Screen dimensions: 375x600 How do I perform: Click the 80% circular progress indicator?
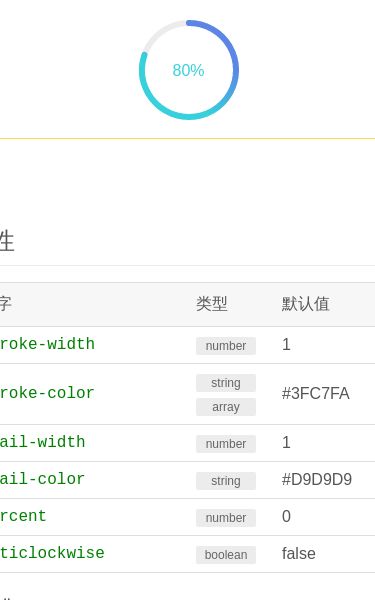189,70
